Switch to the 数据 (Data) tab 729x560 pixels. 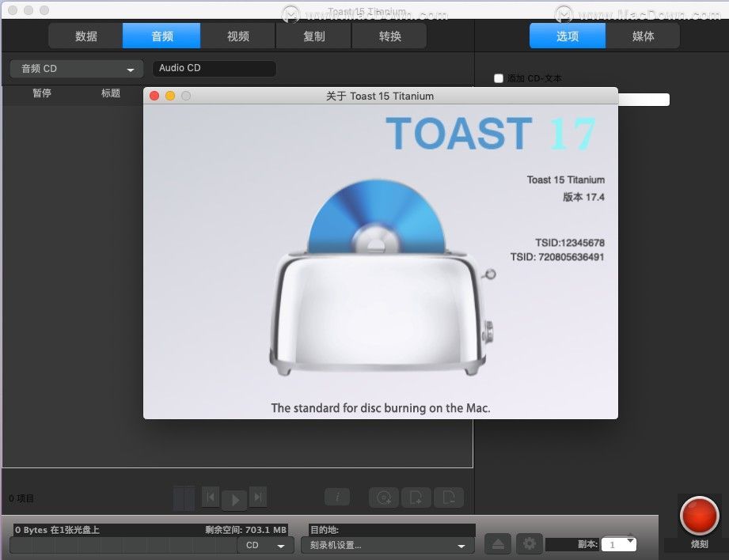[x=86, y=36]
